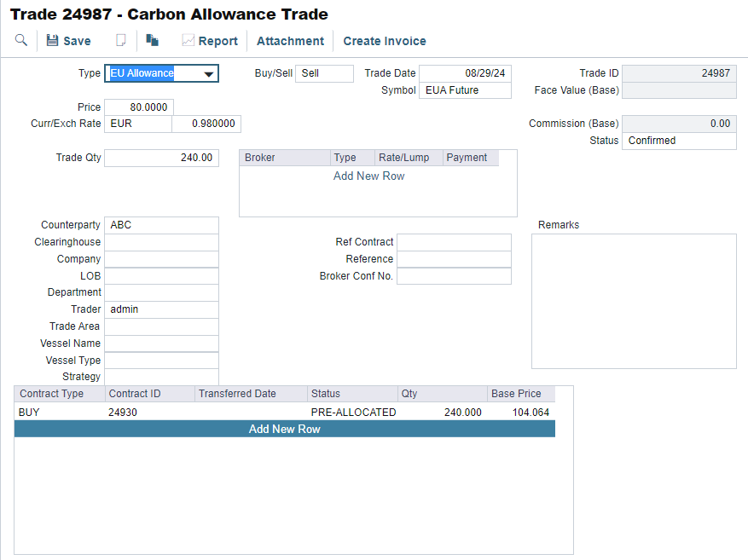748x560 pixels.
Task: Click the copy trade icon
Action: (152, 40)
